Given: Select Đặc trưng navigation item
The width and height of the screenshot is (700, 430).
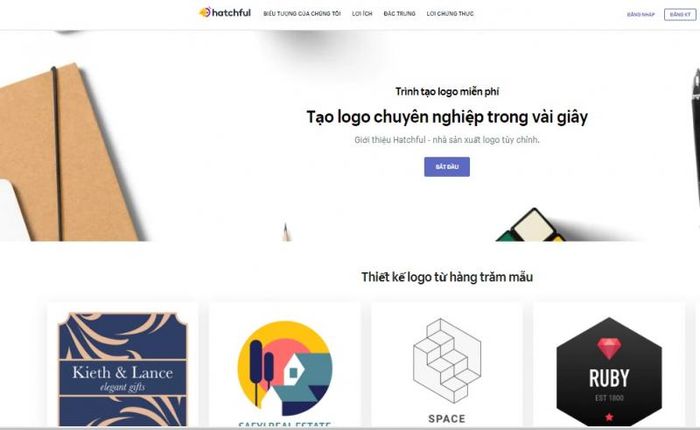Looking at the screenshot, I should pyautogui.click(x=399, y=14).
